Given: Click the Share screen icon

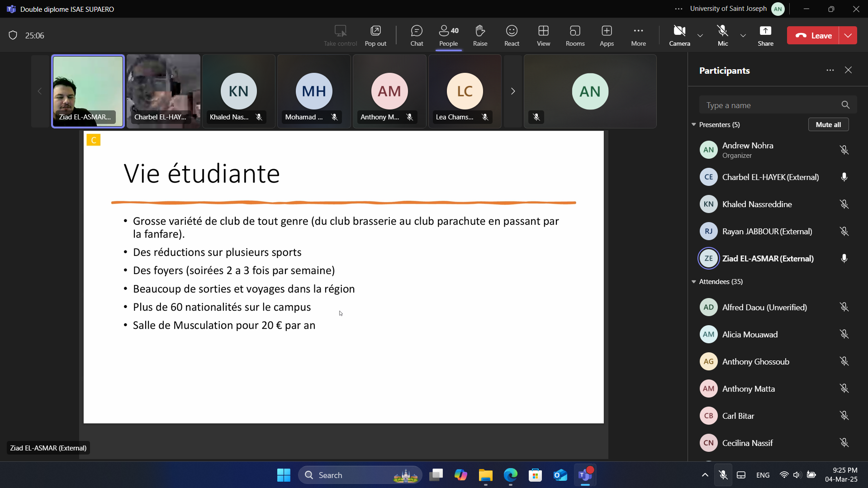Looking at the screenshot, I should click(x=765, y=35).
